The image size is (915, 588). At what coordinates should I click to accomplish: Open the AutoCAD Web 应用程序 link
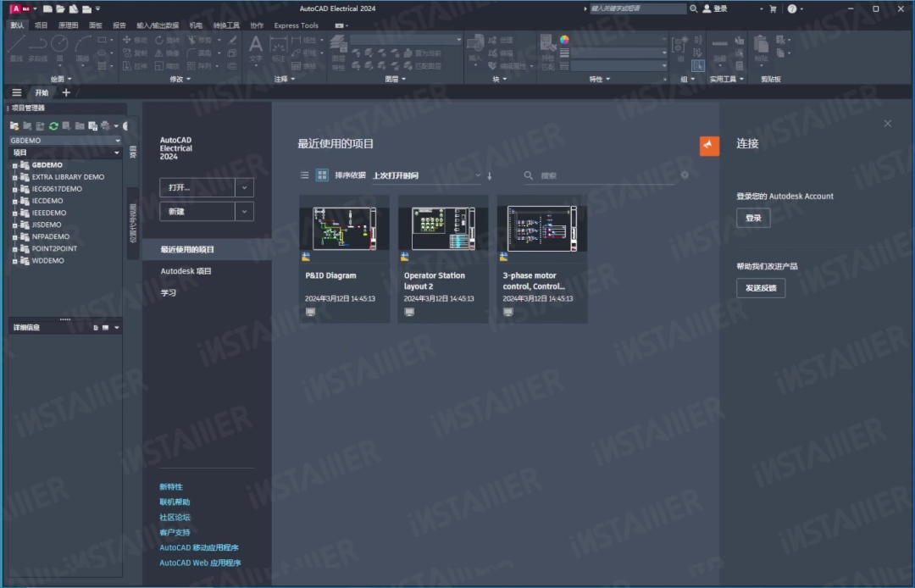[200, 563]
